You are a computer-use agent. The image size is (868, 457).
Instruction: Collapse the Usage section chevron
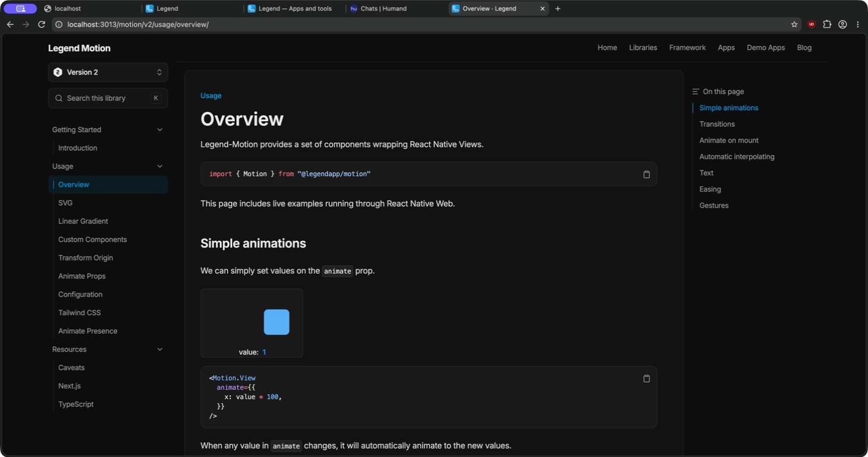159,166
